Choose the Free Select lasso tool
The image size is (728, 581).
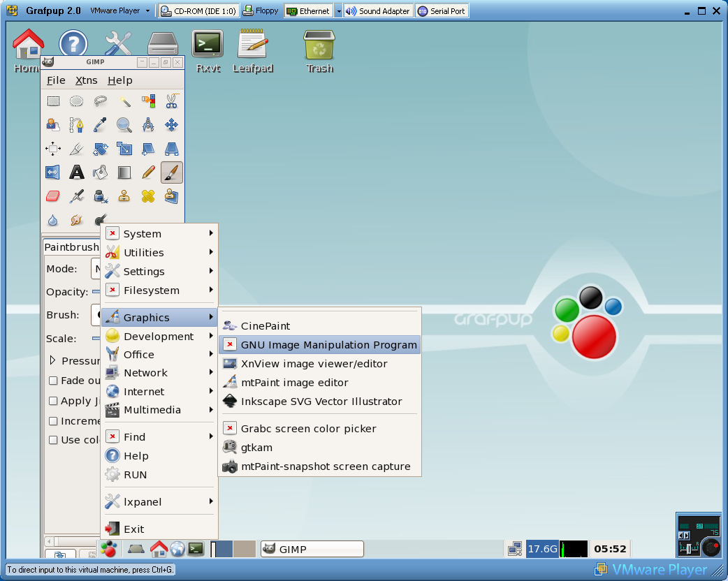(x=101, y=101)
